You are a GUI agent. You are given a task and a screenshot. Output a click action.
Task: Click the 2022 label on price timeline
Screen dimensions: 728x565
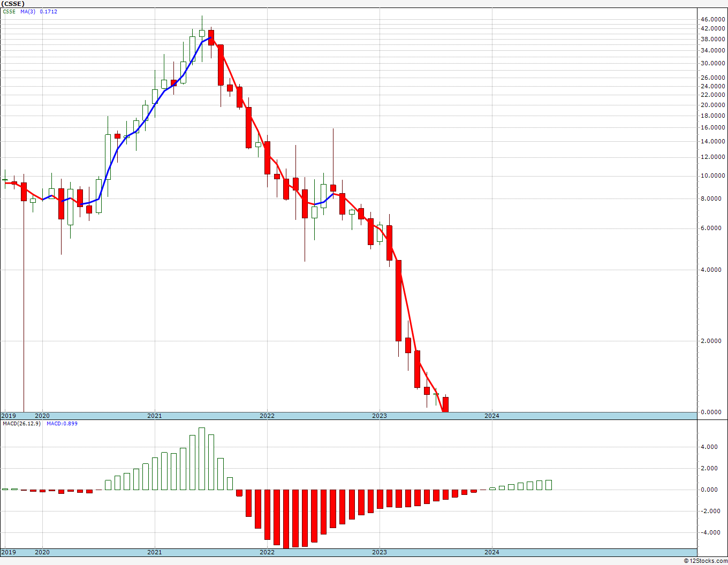(x=267, y=416)
